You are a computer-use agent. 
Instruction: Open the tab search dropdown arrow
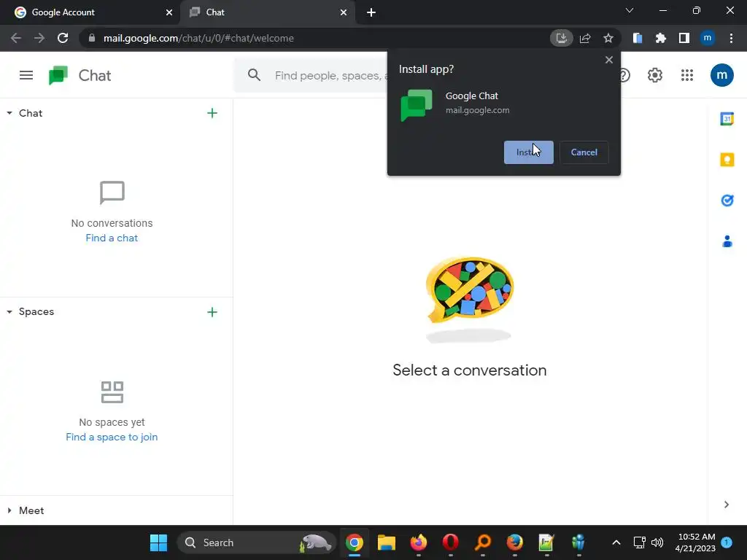[630, 10]
